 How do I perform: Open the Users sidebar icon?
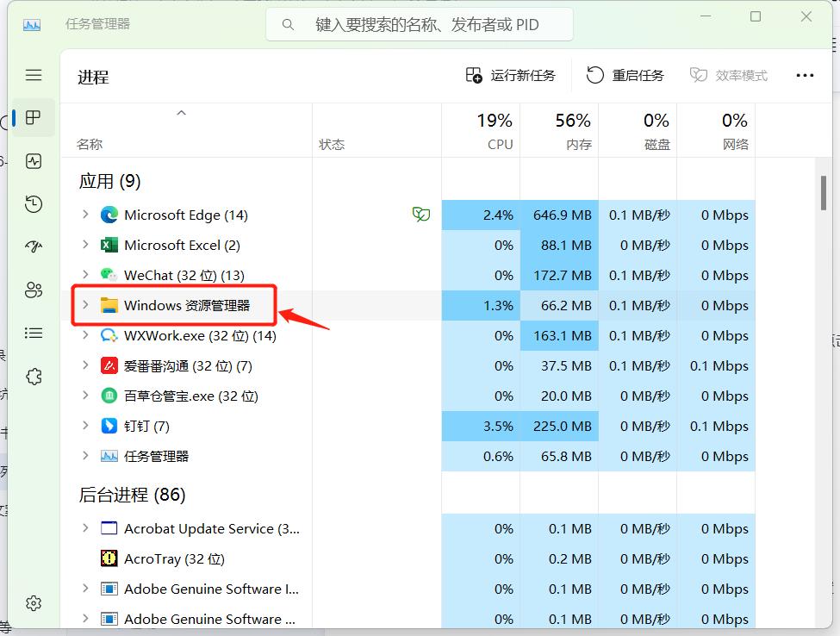[x=34, y=290]
